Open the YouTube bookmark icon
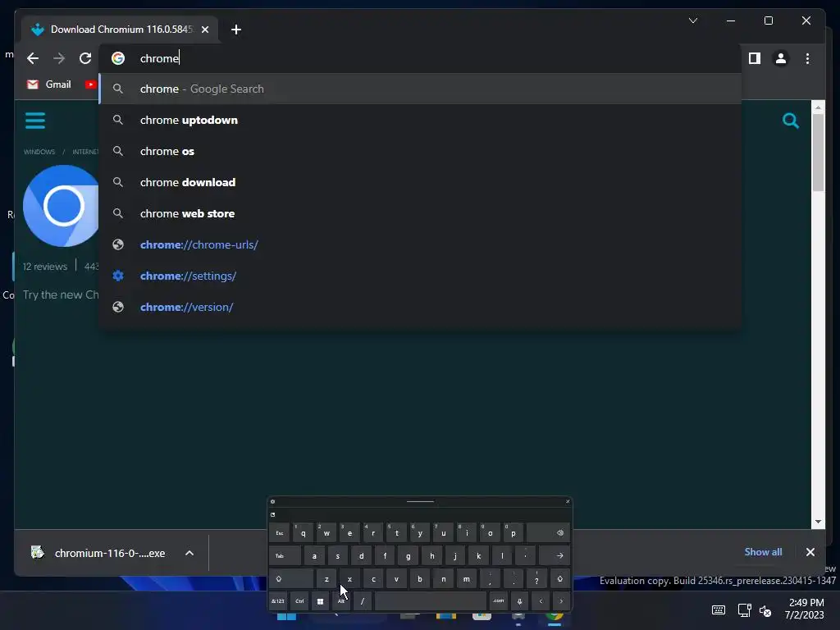The image size is (840, 630). pyautogui.click(x=90, y=84)
